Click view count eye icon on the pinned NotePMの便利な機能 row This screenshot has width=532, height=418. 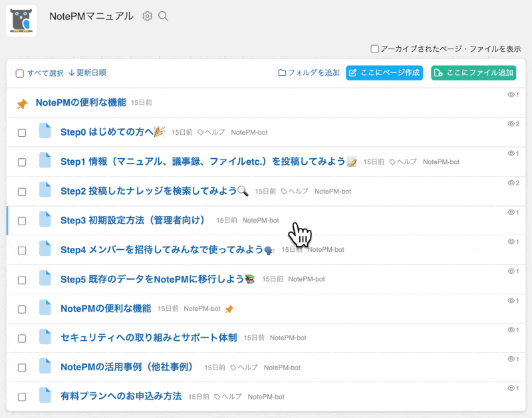click(x=511, y=94)
